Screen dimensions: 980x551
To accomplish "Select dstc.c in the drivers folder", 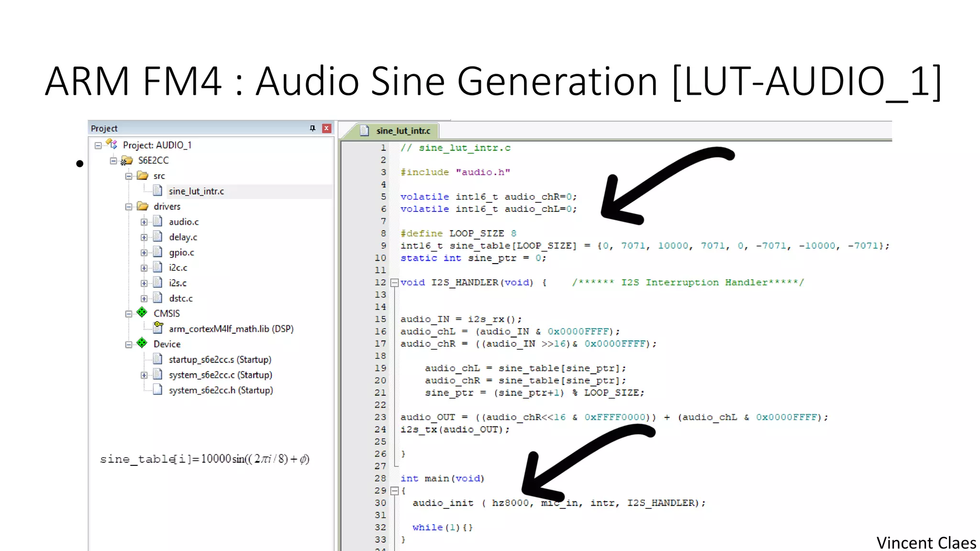I will (181, 298).
